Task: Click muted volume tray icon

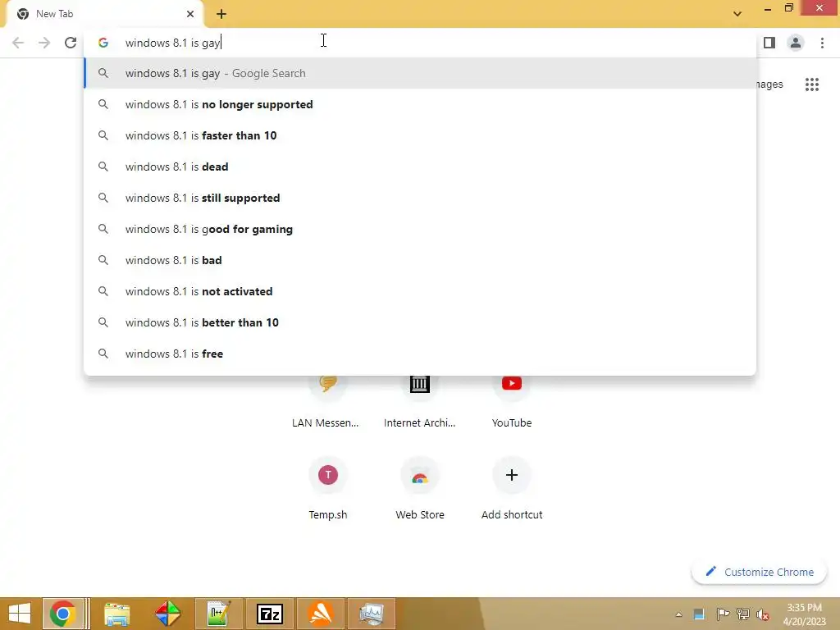Action: pyautogui.click(x=763, y=614)
